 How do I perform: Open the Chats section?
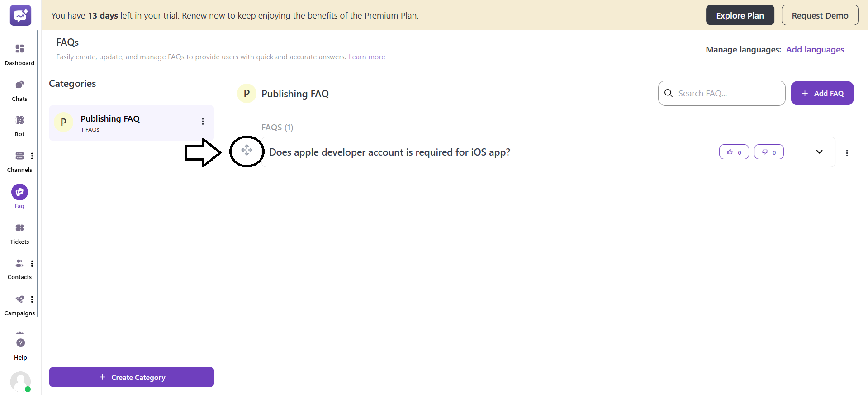point(19,91)
